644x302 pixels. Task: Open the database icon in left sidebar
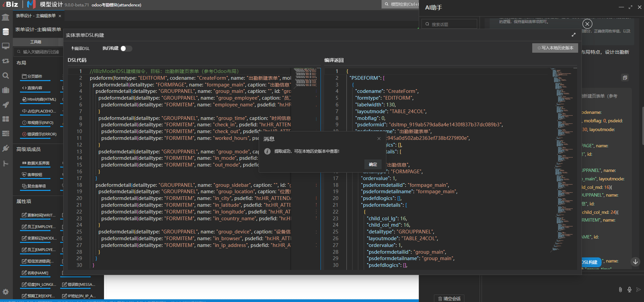click(6, 32)
